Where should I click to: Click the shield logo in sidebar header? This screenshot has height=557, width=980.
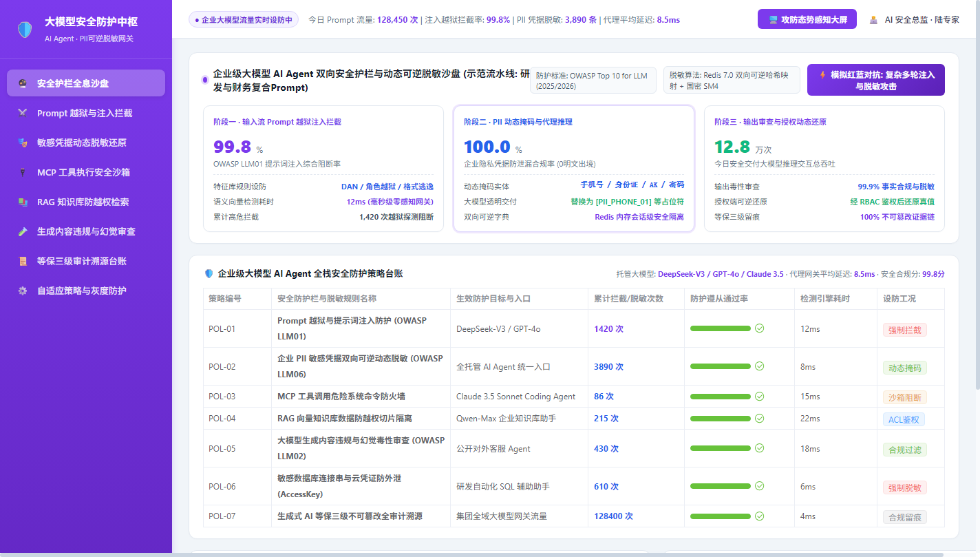pos(25,29)
